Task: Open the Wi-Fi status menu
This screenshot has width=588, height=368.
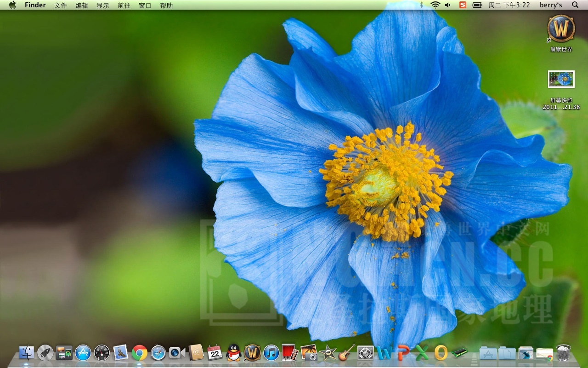Action: pyautogui.click(x=435, y=5)
